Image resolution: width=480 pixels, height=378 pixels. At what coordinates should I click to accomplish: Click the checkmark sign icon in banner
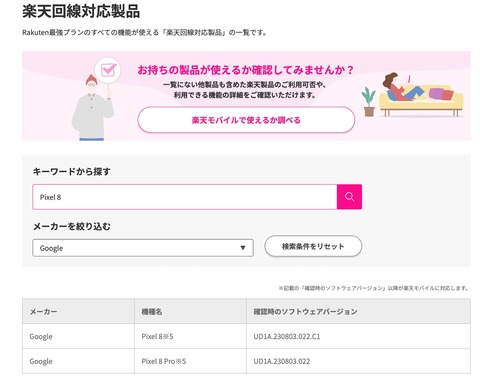(x=108, y=70)
